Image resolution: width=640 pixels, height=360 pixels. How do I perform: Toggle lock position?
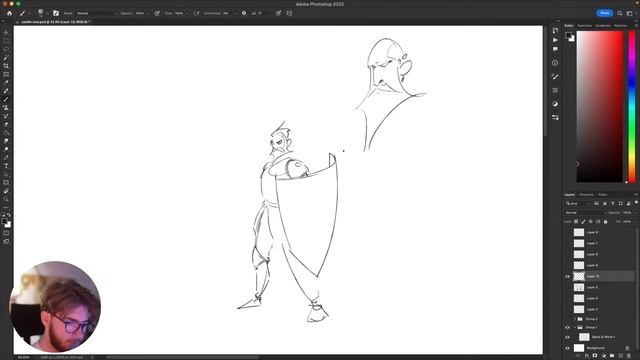(591, 222)
